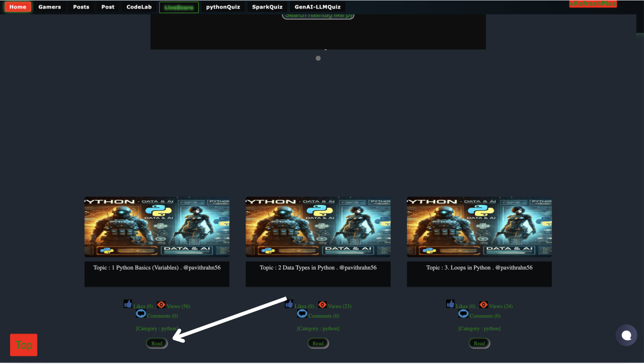The width and height of the screenshot is (644, 364).
Task: Like the Loops in Python post
Action: [450, 304]
